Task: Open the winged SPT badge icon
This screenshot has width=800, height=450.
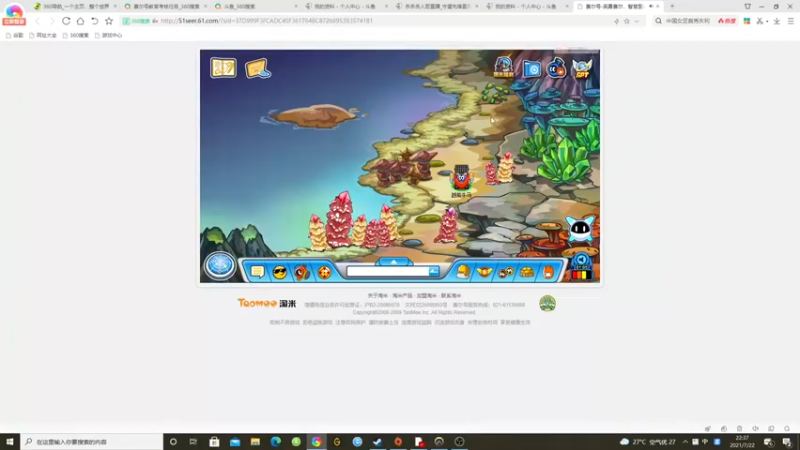Action: tap(582, 68)
